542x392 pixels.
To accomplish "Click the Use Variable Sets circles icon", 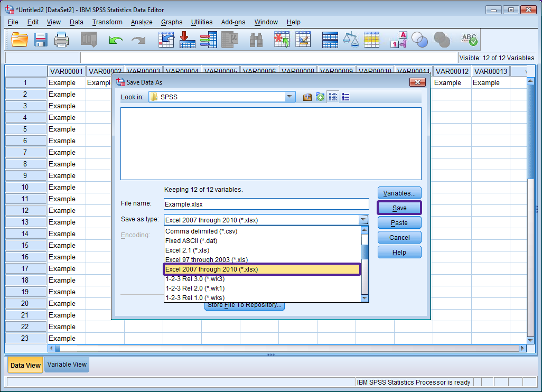I will 420,40.
